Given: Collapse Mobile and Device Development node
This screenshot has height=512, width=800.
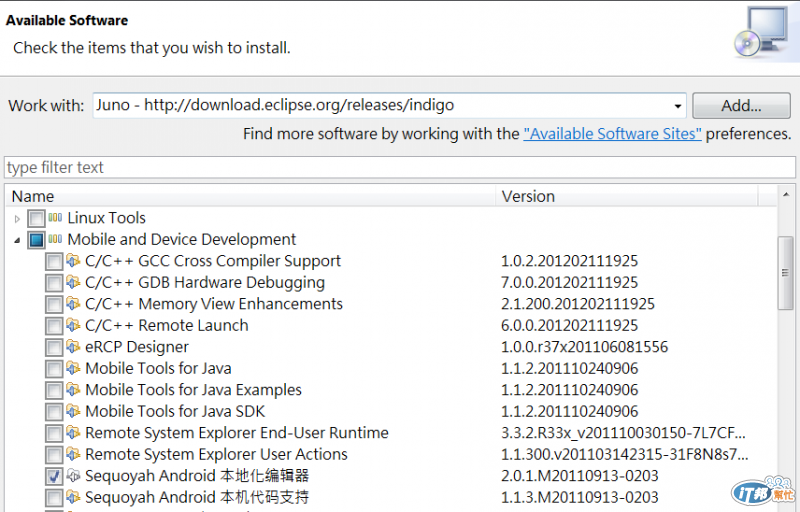Looking at the screenshot, I should (x=16, y=240).
